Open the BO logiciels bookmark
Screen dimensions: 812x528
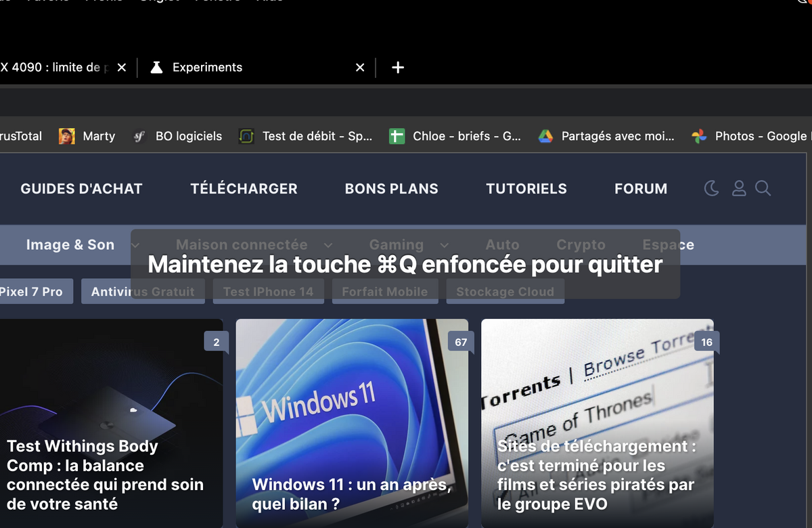tap(177, 136)
